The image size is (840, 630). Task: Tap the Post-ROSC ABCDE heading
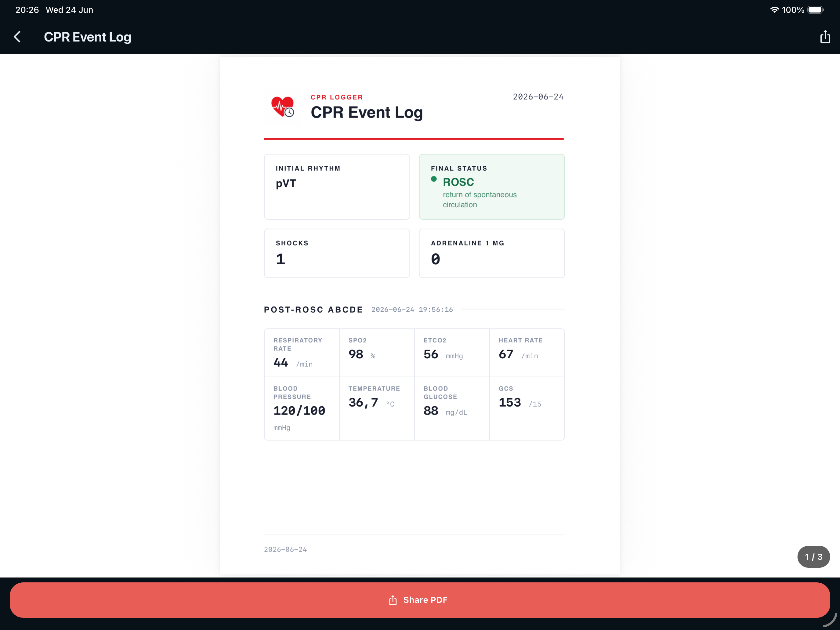tap(313, 310)
